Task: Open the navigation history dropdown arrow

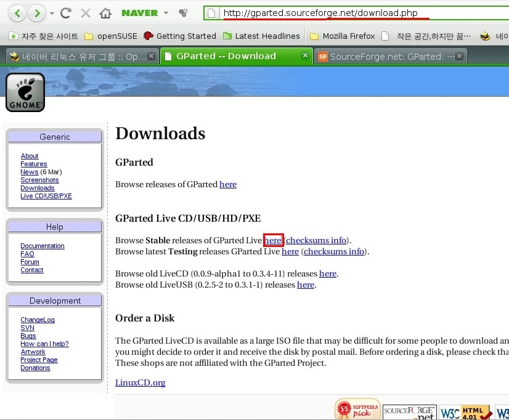Action: [52, 14]
